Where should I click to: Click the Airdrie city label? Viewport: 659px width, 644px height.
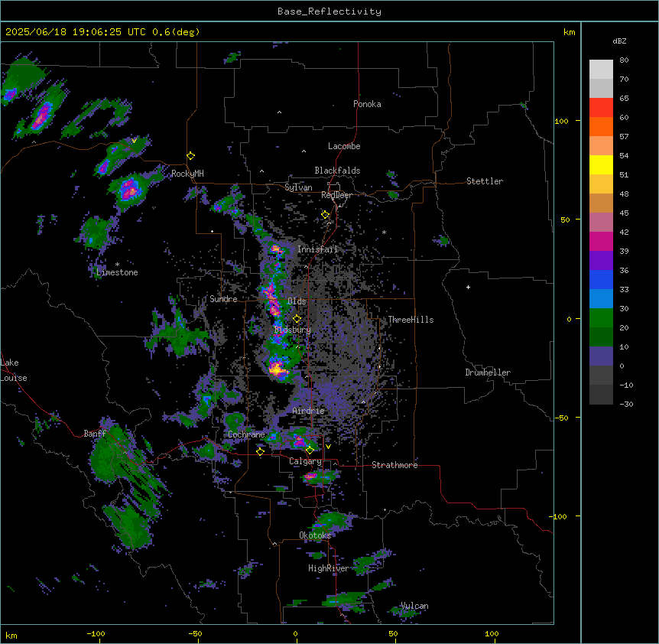[x=309, y=411]
